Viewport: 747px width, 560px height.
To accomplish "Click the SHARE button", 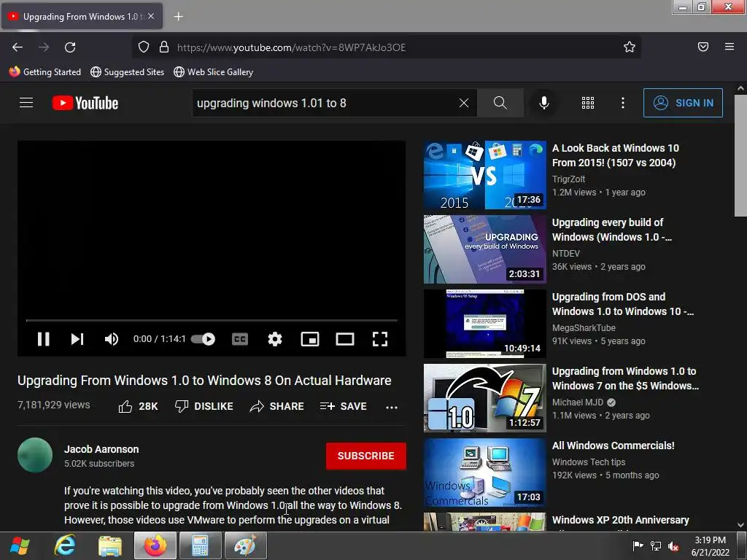I will [x=276, y=406].
